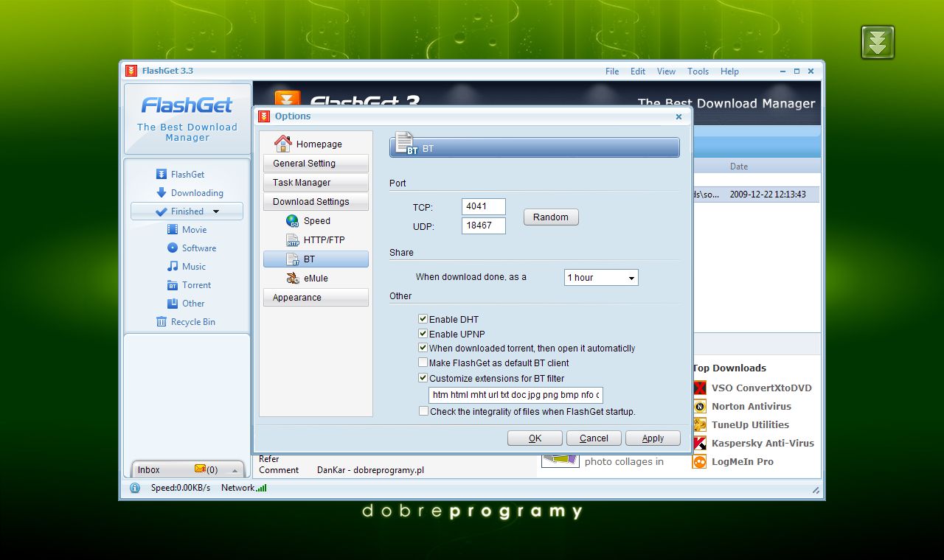Click the Network signal bars icon
The width and height of the screenshot is (944, 560).
pyautogui.click(x=262, y=488)
